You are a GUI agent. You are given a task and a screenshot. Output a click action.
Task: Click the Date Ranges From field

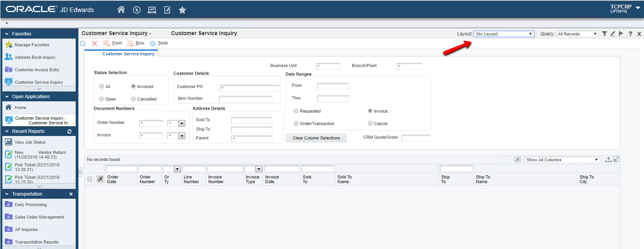coord(333,86)
